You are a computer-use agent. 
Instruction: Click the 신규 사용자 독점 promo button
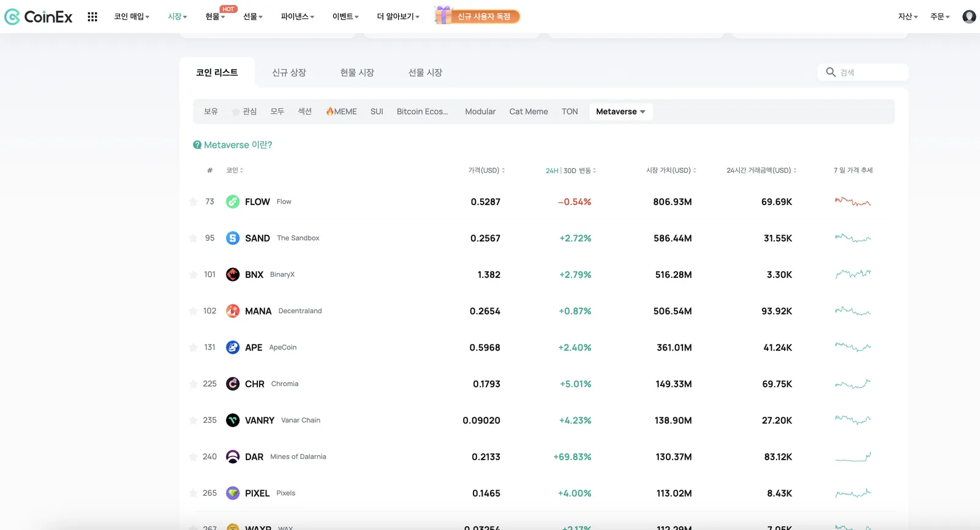point(484,17)
